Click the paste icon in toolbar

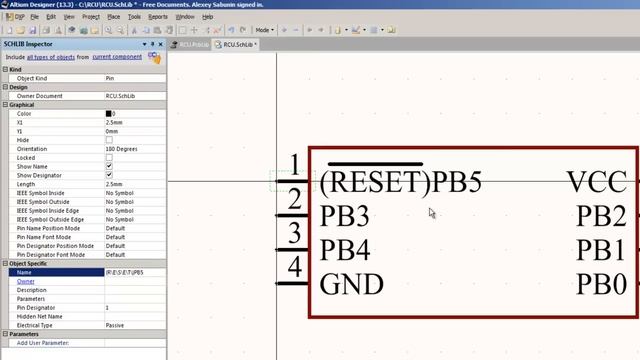[x=157, y=30]
